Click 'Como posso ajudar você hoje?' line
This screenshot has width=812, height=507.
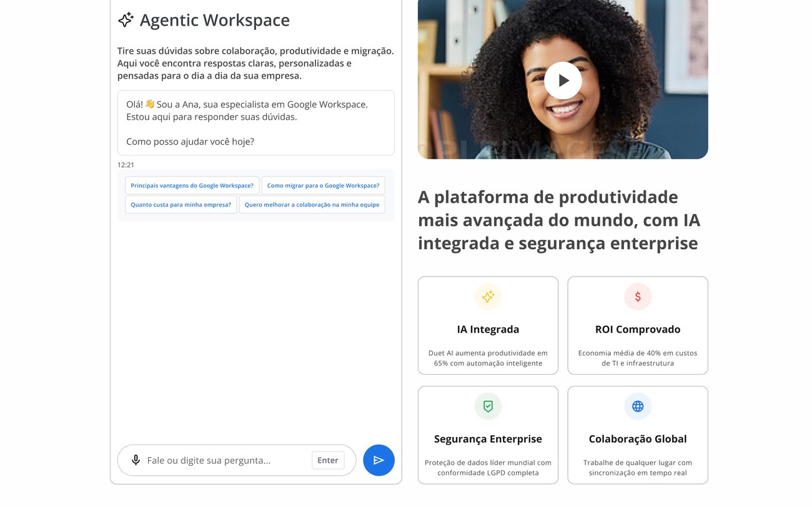click(190, 142)
